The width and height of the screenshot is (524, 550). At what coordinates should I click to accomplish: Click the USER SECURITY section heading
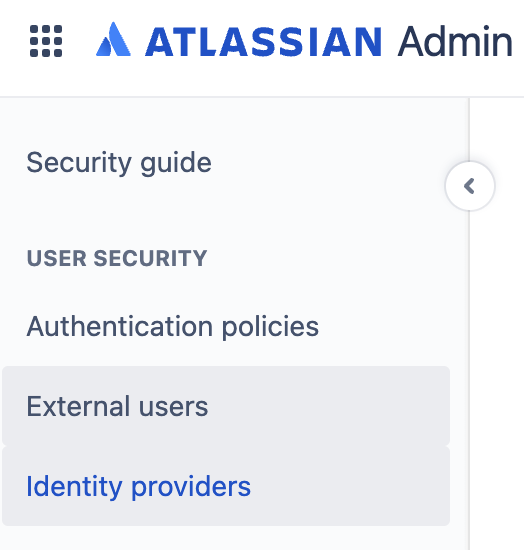click(x=117, y=259)
